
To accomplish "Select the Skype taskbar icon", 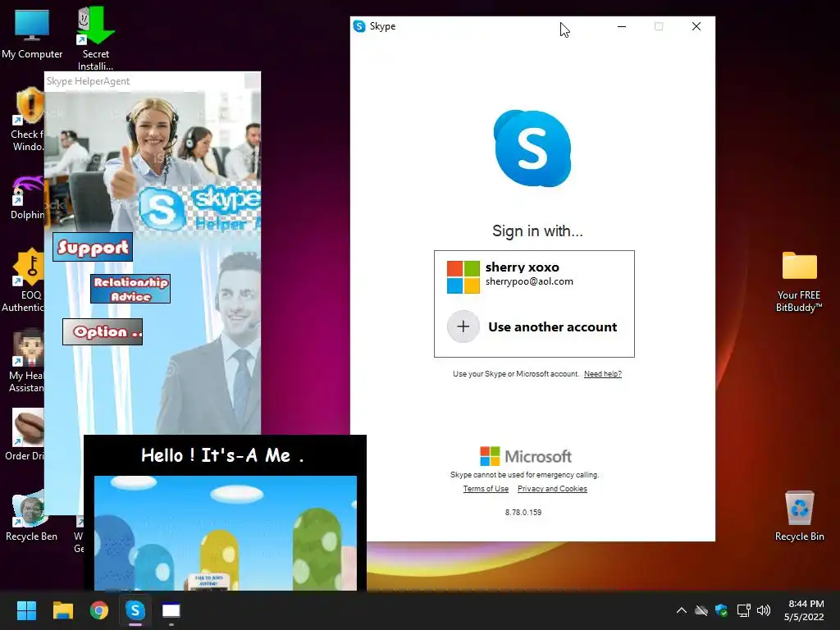I will click(135, 609).
